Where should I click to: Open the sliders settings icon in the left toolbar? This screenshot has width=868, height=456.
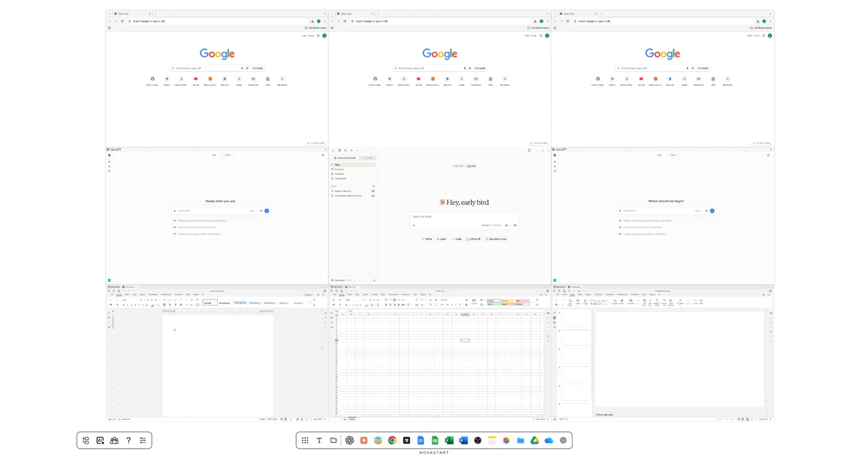pyautogui.click(x=142, y=440)
